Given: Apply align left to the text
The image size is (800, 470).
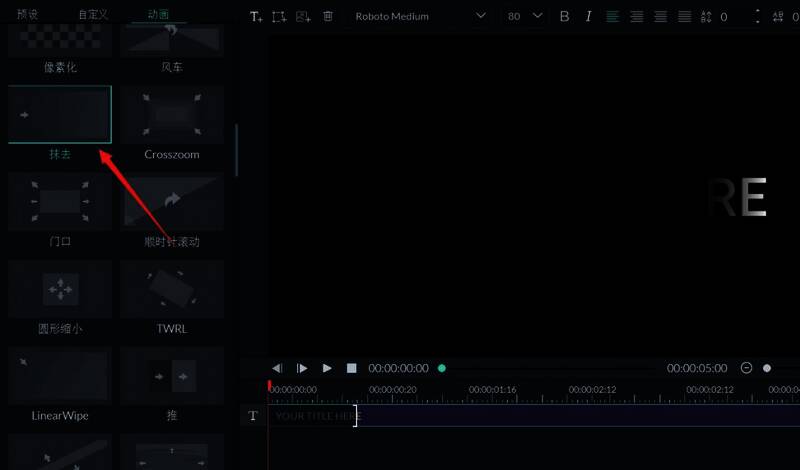Looking at the screenshot, I should click(x=612, y=17).
